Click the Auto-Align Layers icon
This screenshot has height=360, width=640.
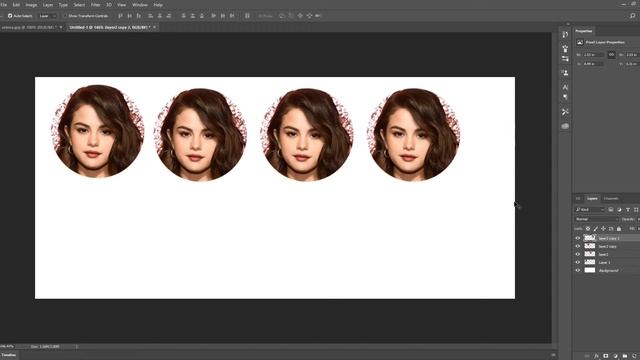pyautogui.click(x=247, y=16)
